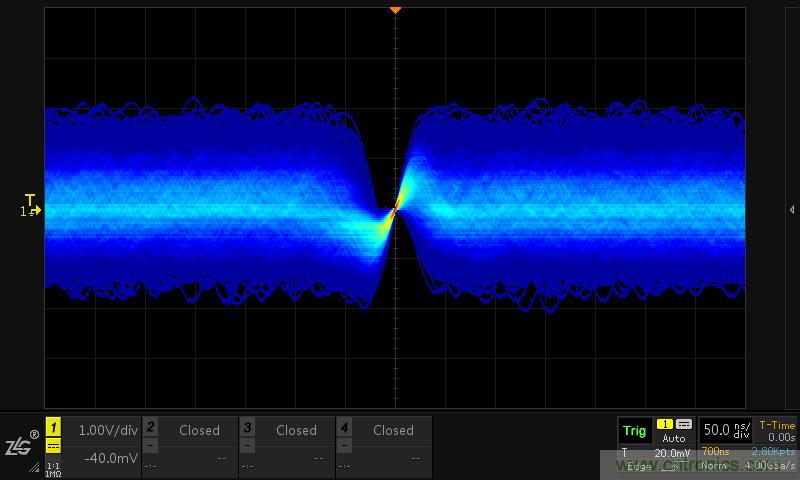This screenshot has width=800, height=480.
Task: Click the T-Time 0.00s delay readout
Action: tap(776, 431)
